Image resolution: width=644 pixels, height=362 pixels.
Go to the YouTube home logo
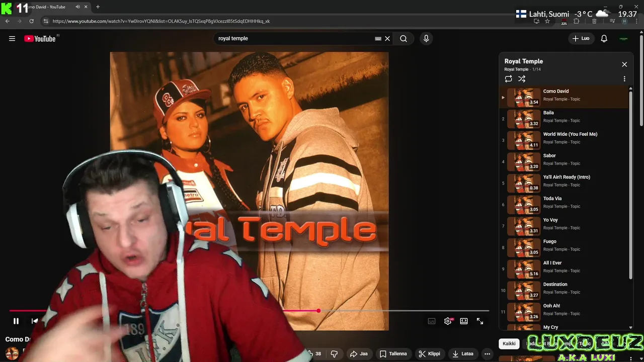[x=40, y=39]
